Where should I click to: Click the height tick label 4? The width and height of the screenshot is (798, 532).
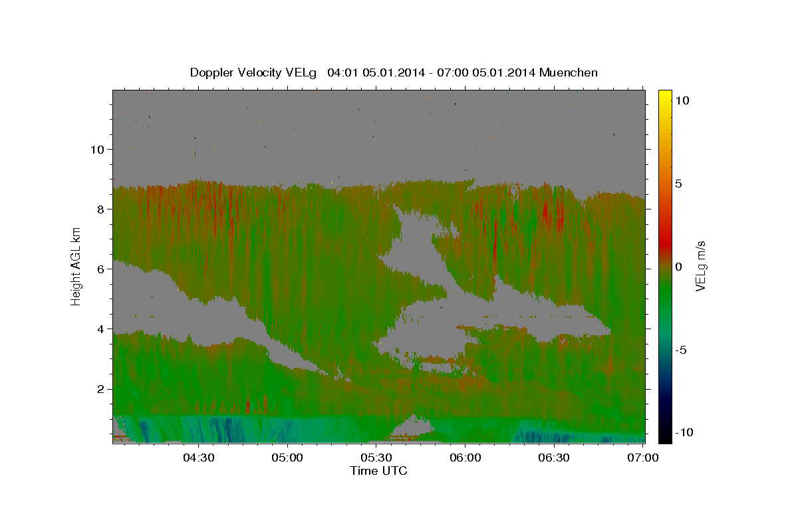pyautogui.click(x=101, y=329)
